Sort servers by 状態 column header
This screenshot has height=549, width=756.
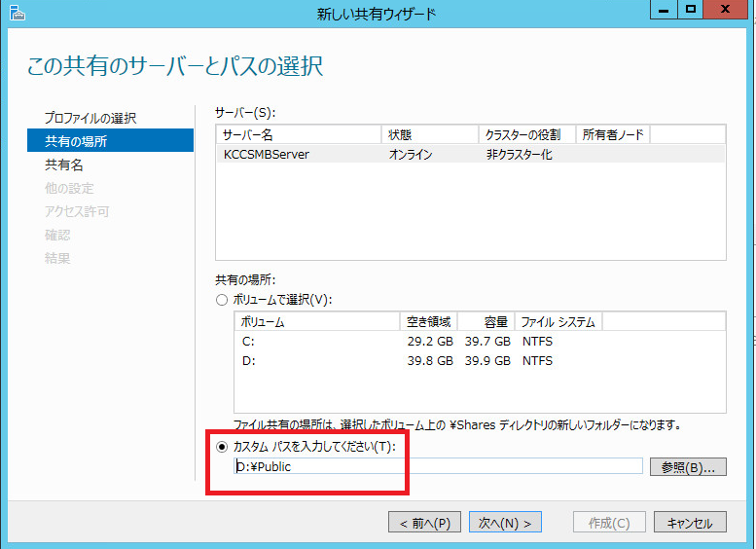tap(430, 134)
